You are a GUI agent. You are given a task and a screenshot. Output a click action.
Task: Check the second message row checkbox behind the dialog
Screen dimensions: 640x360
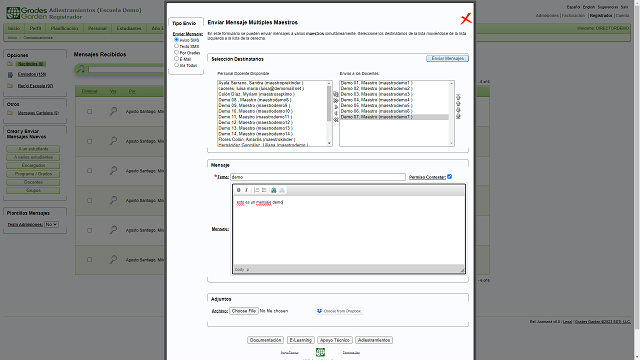click(x=89, y=141)
